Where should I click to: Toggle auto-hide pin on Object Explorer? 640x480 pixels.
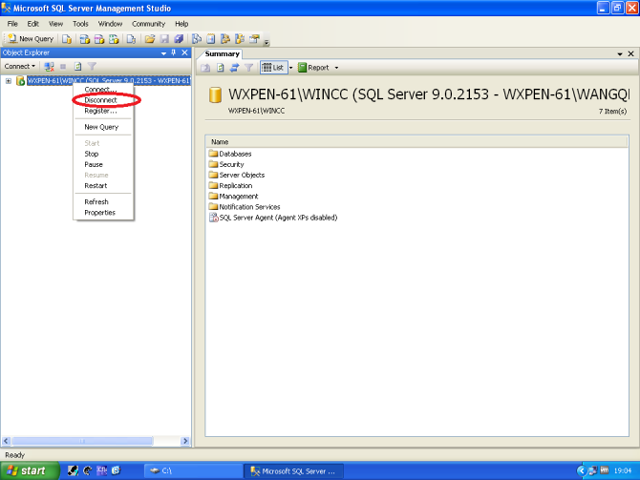click(174, 52)
